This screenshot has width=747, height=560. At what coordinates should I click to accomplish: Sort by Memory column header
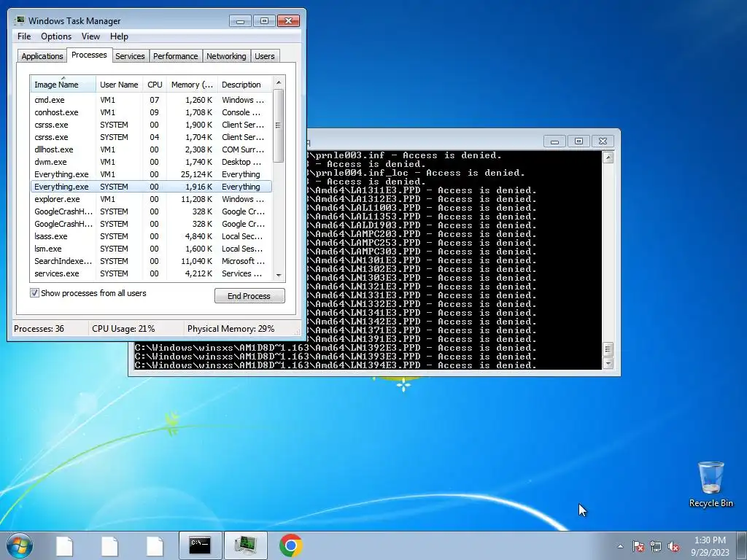click(x=192, y=85)
